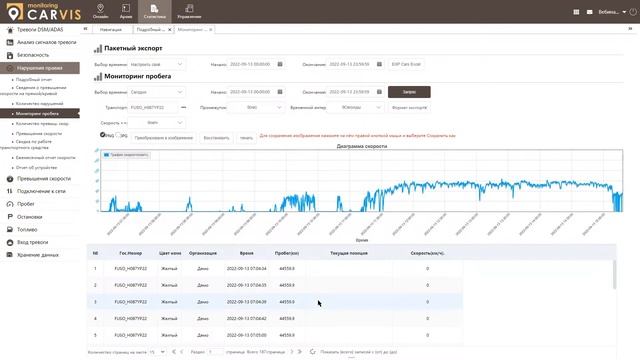Open the rows-per-page dropdown showing 15

157,352
